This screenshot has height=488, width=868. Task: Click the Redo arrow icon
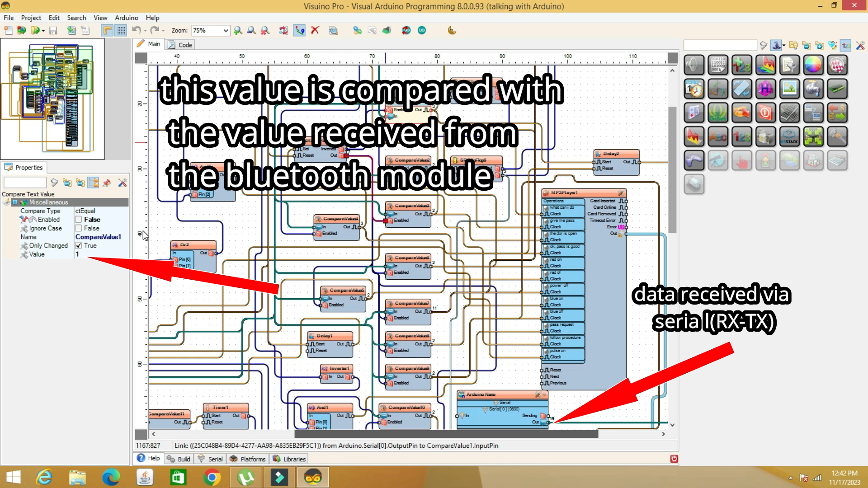pyautogui.click(x=155, y=30)
